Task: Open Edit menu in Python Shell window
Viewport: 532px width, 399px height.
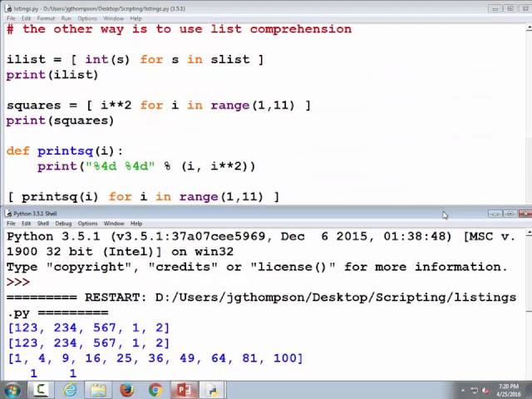Action: click(26, 224)
